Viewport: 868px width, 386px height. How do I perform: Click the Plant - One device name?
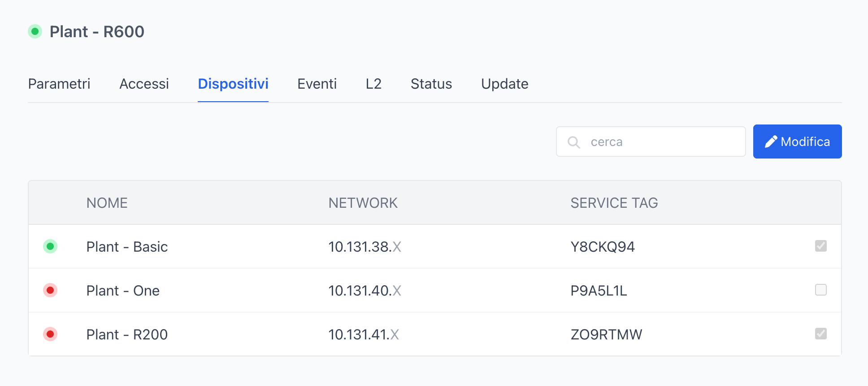coord(123,291)
